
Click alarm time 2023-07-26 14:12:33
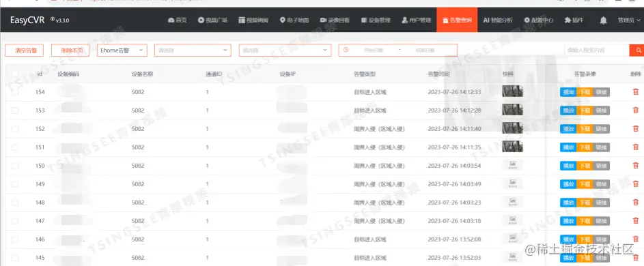454,92
